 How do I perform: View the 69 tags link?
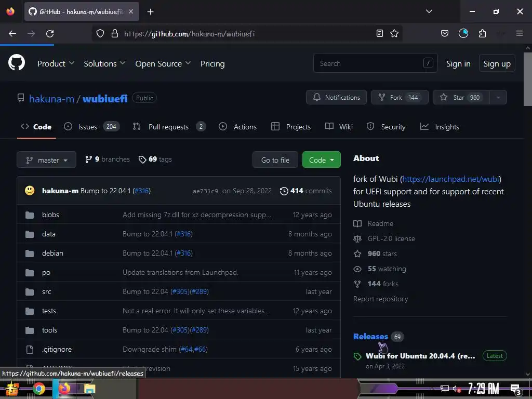click(x=155, y=159)
